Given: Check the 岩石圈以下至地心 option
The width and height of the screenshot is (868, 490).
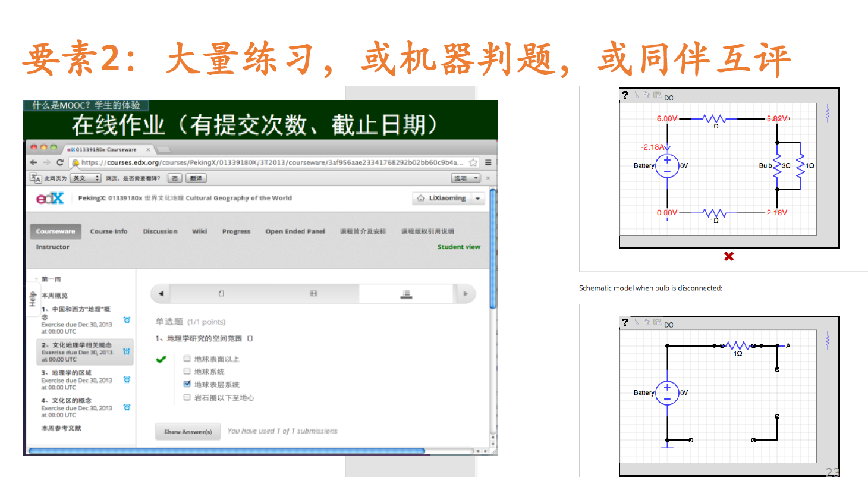Looking at the screenshot, I should click(187, 397).
